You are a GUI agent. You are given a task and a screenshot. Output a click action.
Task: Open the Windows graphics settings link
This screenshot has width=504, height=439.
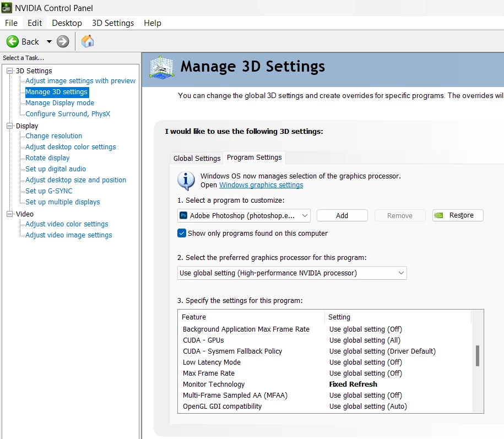coord(261,185)
